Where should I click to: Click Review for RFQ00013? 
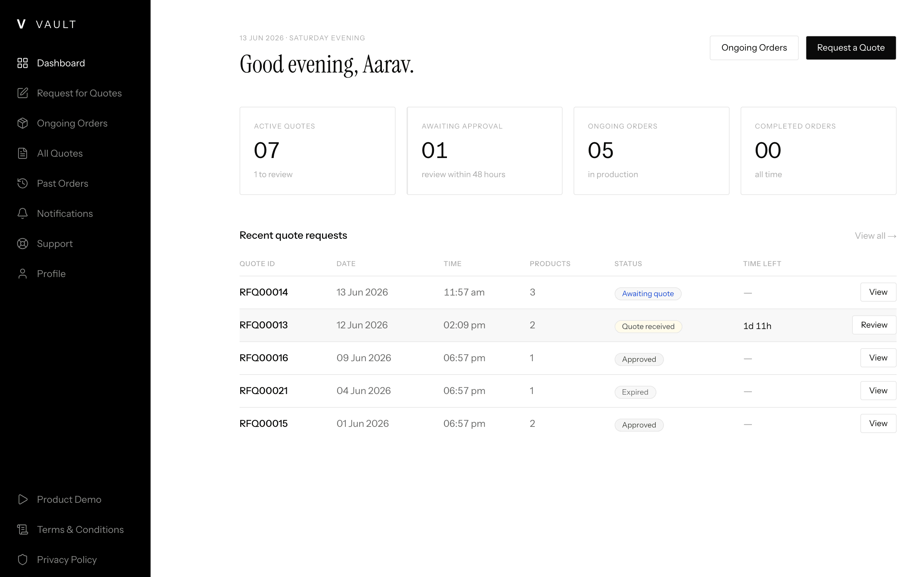[874, 325]
